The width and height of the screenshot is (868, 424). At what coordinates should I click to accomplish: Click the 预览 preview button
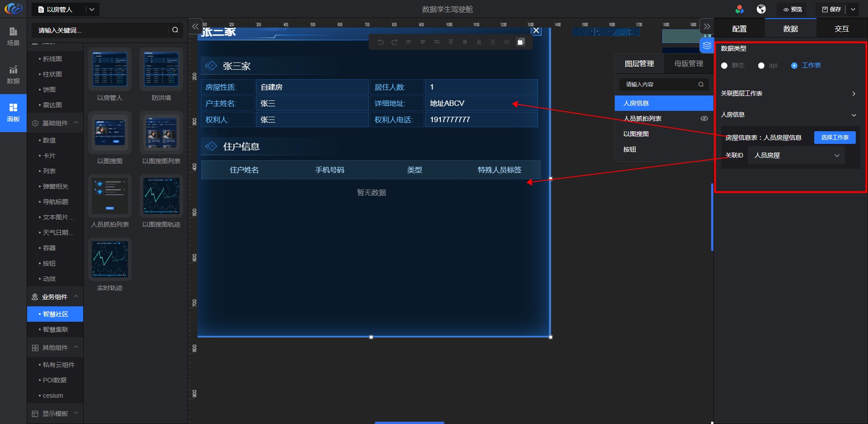click(x=793, y=9)
